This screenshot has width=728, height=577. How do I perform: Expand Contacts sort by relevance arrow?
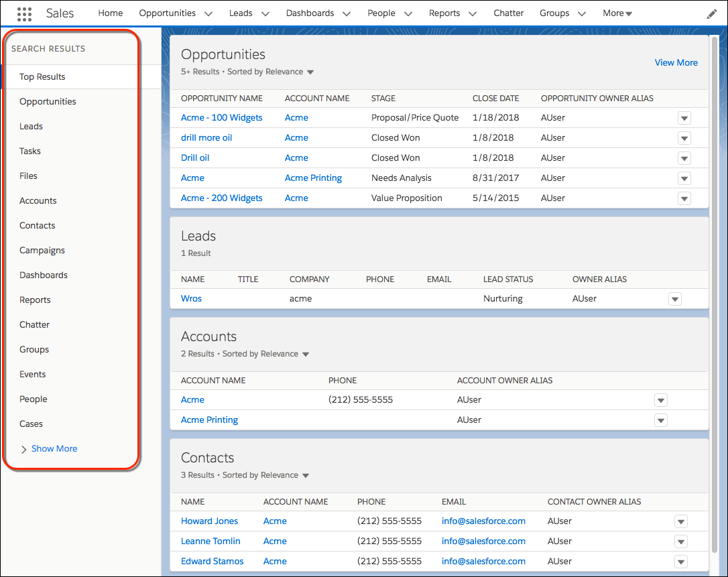[x=306, y=475]
